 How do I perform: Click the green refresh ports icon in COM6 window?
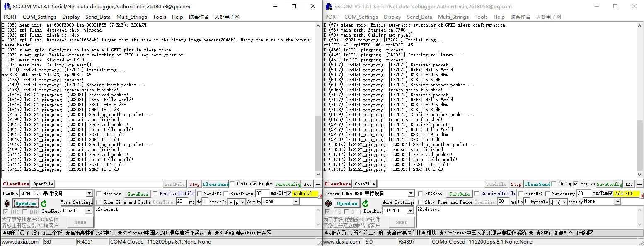pos(365,203)
